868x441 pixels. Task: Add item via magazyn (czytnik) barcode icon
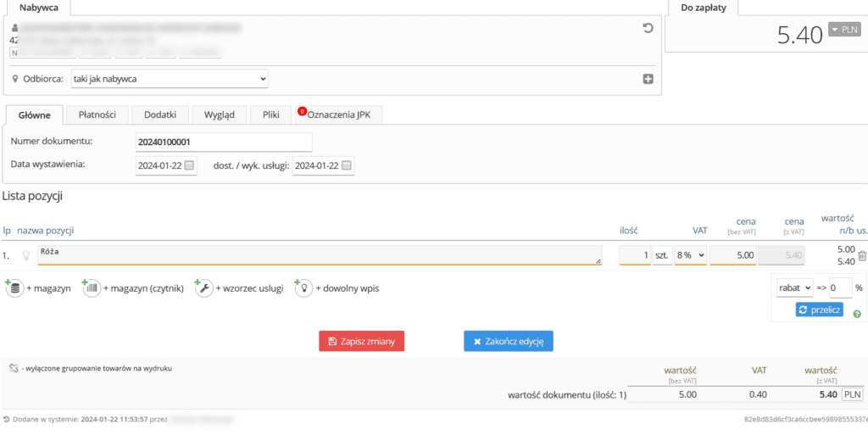click(x=92, y=288)
